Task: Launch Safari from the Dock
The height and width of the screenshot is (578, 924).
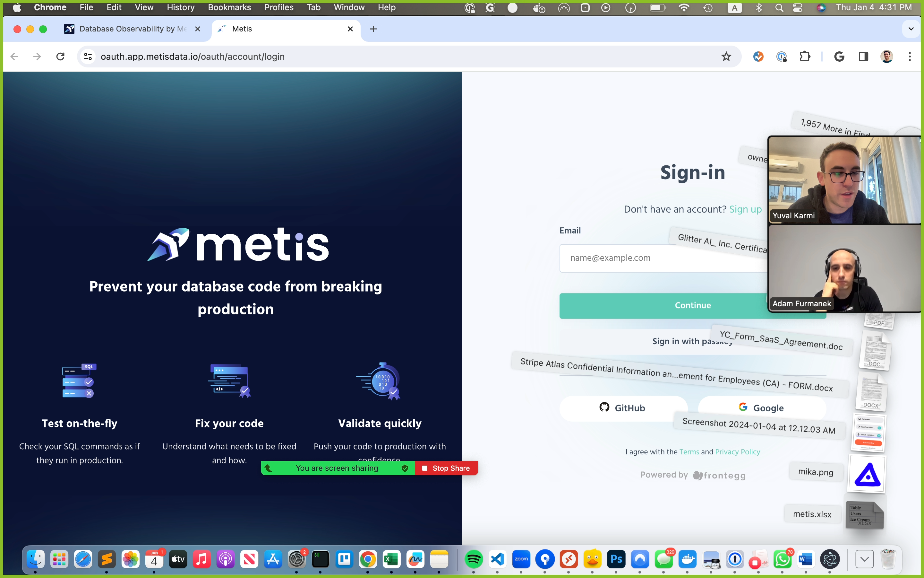Action: [83, 560]
